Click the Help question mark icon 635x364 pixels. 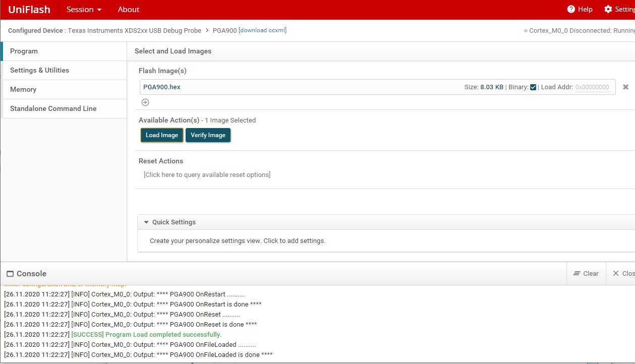click(x=571, y=10)
